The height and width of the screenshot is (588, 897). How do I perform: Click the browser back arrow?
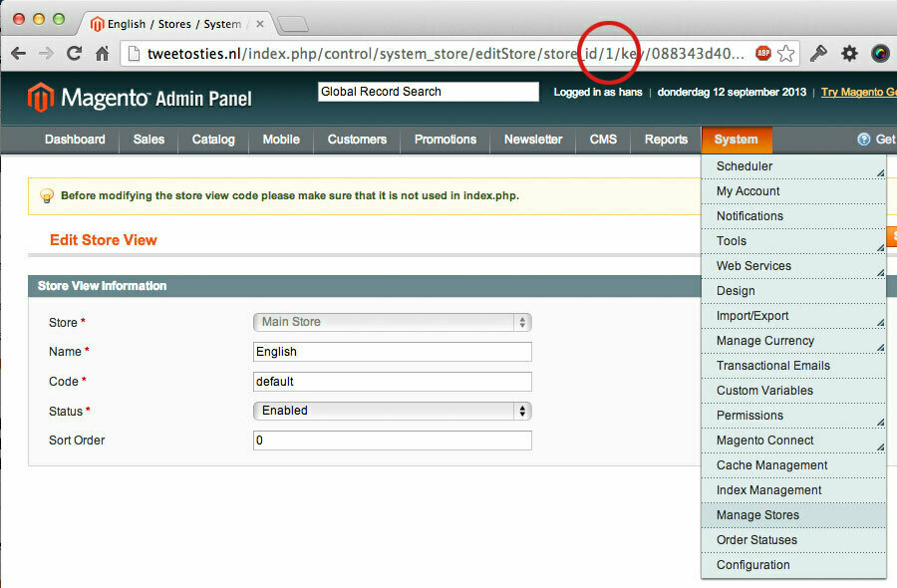[x=19, y=53]
